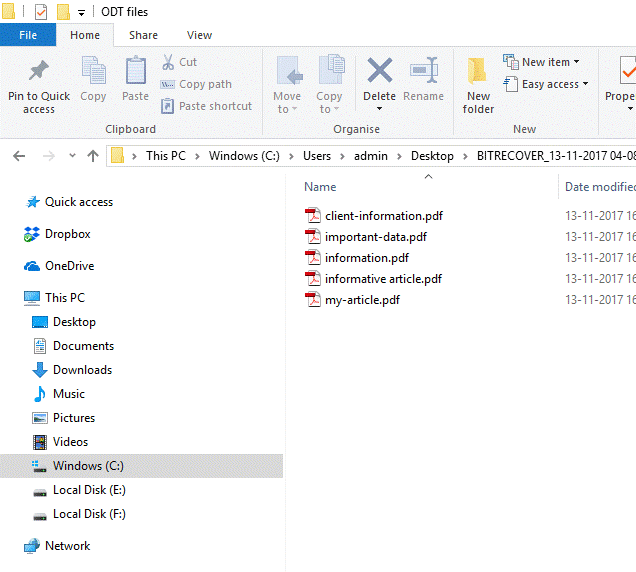The image size is (636, 572).
Task: Open the Recent locations dropdown arrow
Action: [x=70, y=156]
